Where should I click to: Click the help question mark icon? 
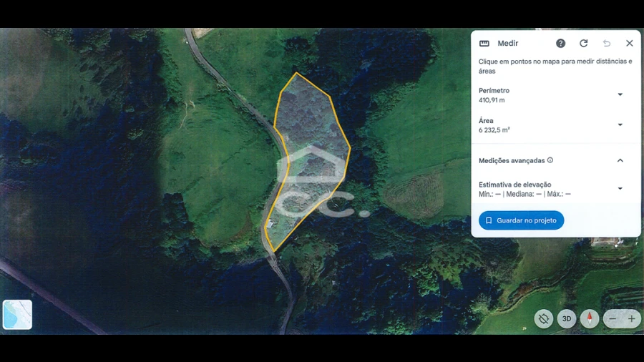coord(560,43)
